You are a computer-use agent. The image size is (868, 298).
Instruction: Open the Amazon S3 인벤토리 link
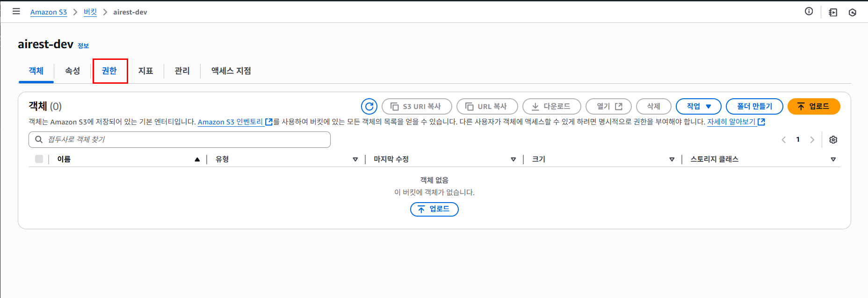(x=235, y=122)
